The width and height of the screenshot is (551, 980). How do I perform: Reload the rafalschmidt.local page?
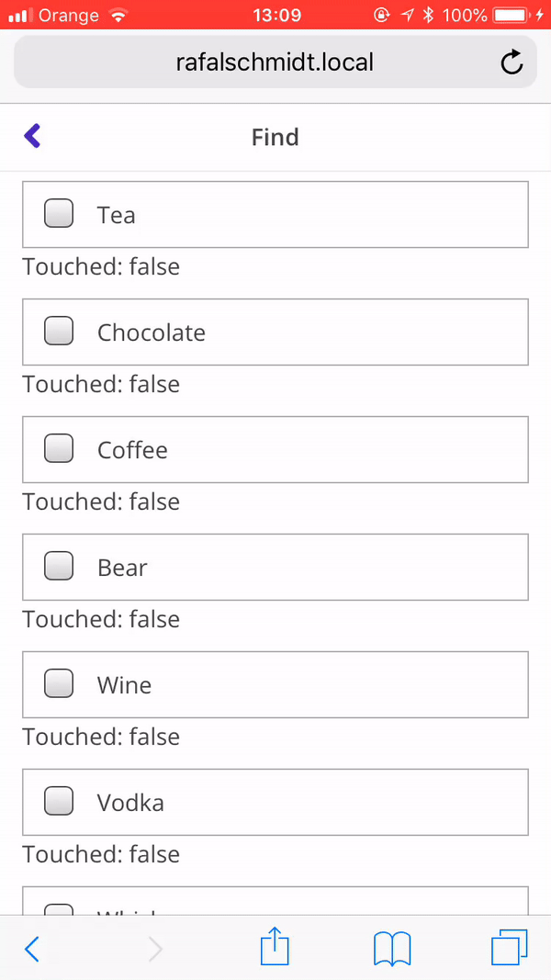click(512, 62)
